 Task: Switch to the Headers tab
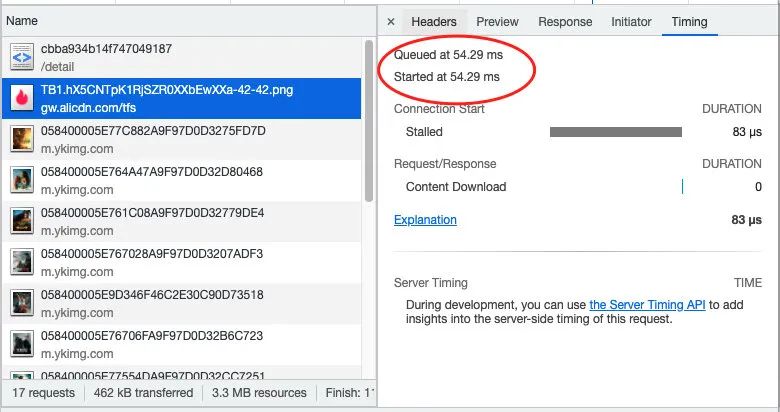pyautogui.click(x=434, y=22)
